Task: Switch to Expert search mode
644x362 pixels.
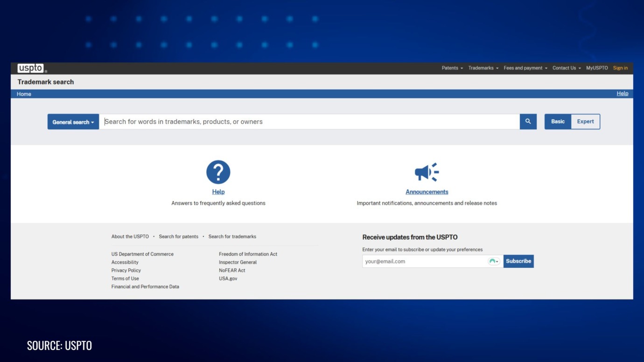Action: [585, 121]
